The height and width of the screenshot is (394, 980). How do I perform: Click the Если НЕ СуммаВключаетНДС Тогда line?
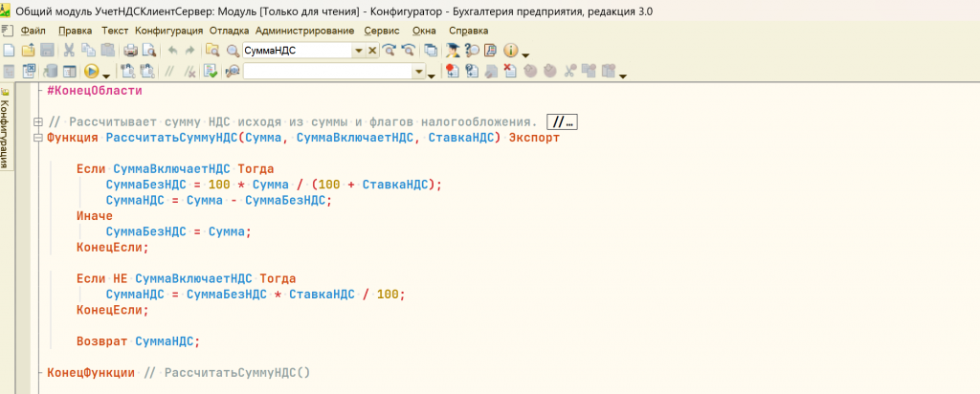pos(187,278)
